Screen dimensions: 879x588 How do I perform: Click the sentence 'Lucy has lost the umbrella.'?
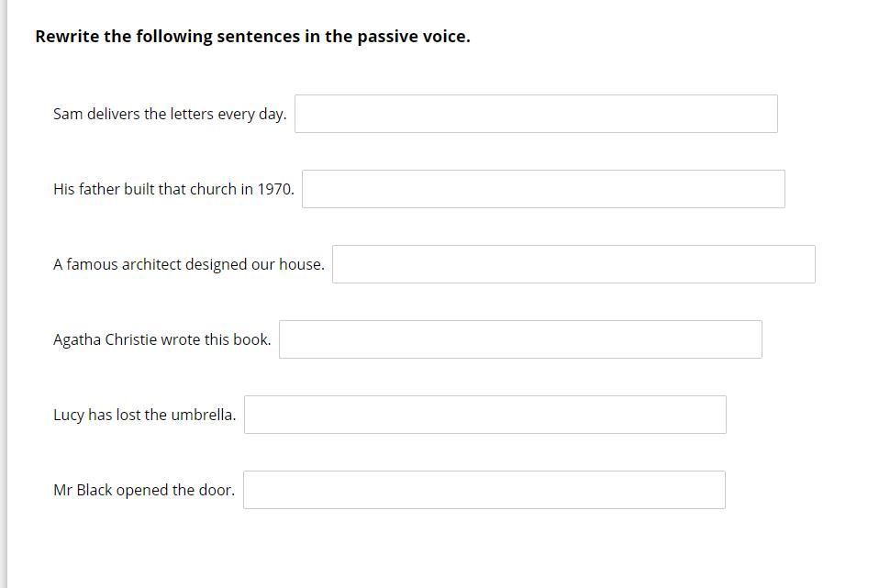click(x=144, y=416)
